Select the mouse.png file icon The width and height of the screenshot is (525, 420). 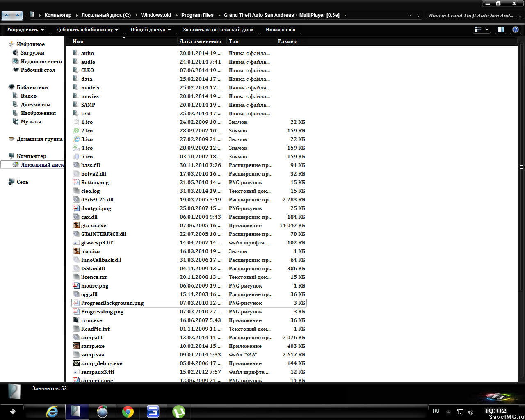click(76, 285)
